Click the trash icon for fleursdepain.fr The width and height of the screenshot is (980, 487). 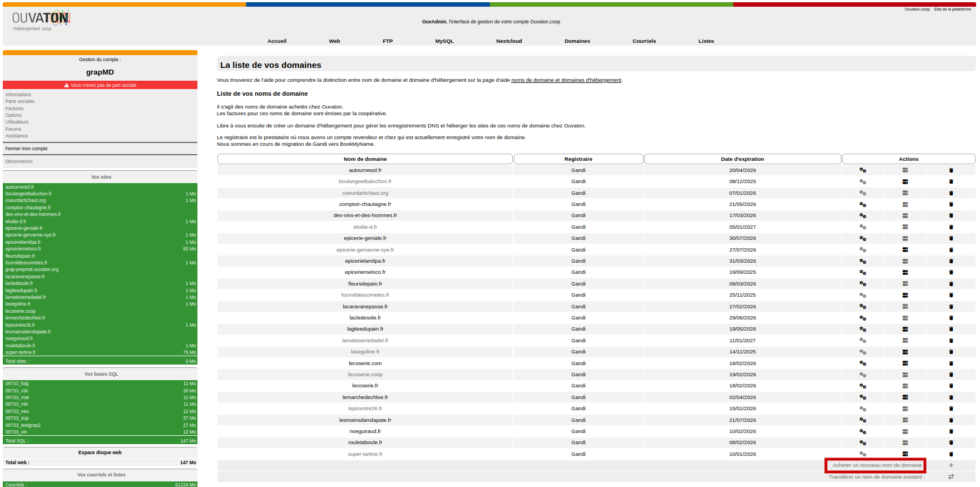coord(951,284)
